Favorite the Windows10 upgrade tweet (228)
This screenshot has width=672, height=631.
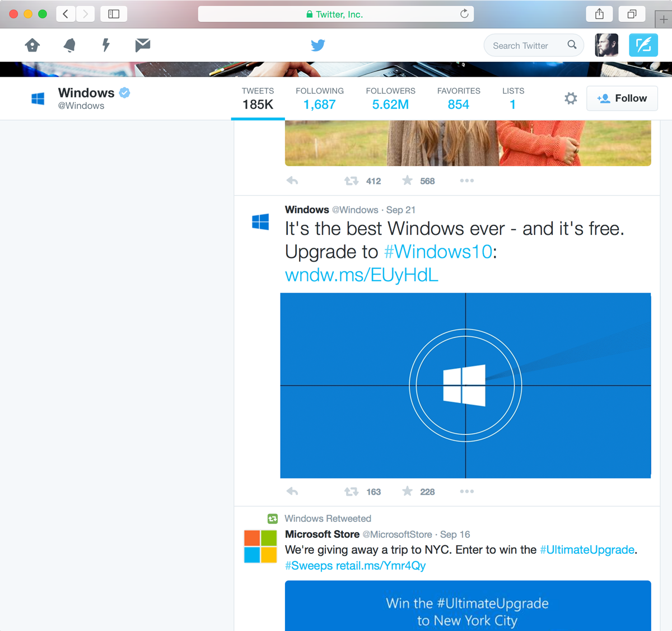[x=407, y=491]
